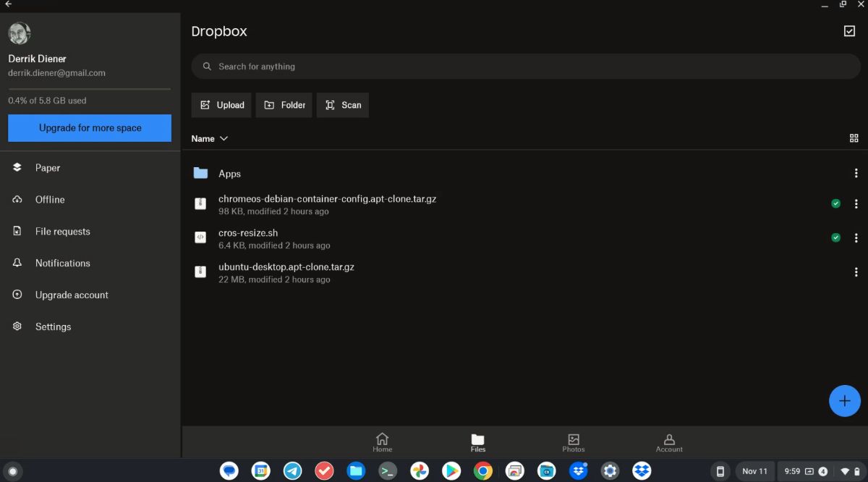This screenshot has height=482, width=868.
Task: Open options menu for ubuntu-desktop archive
Action: 856,271
